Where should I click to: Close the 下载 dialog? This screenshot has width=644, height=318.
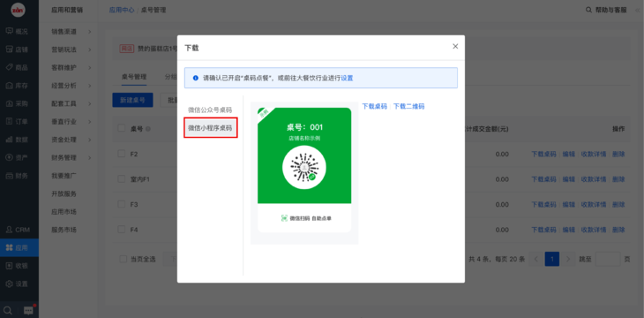pos(455,47)
